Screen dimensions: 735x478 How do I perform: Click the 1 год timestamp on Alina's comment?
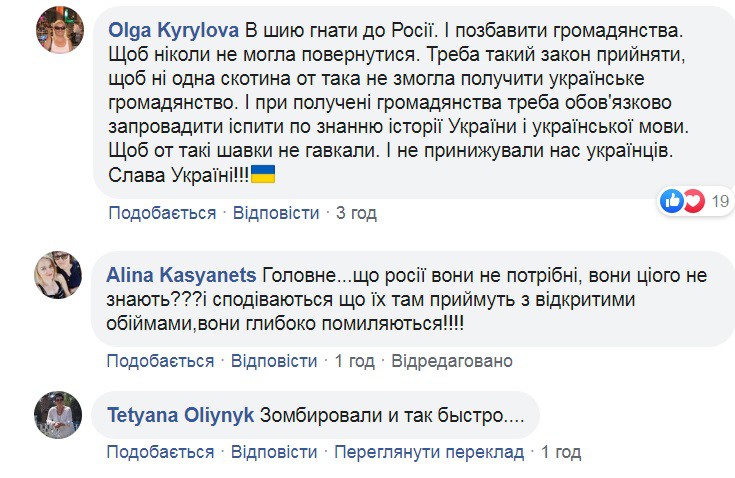[354, 360]
